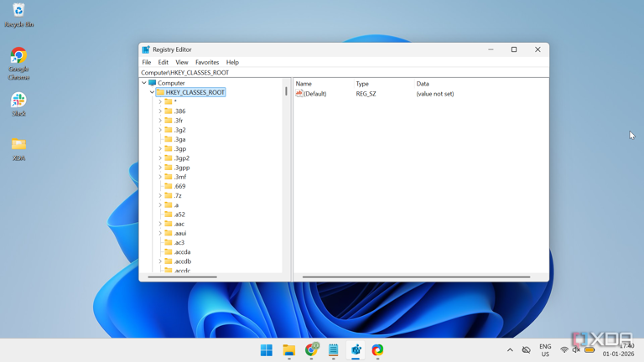Image resolution: width=644 pixels, height=362 pixels.
Task: Open Notepad from the taskbar
Action: [333, 350]
